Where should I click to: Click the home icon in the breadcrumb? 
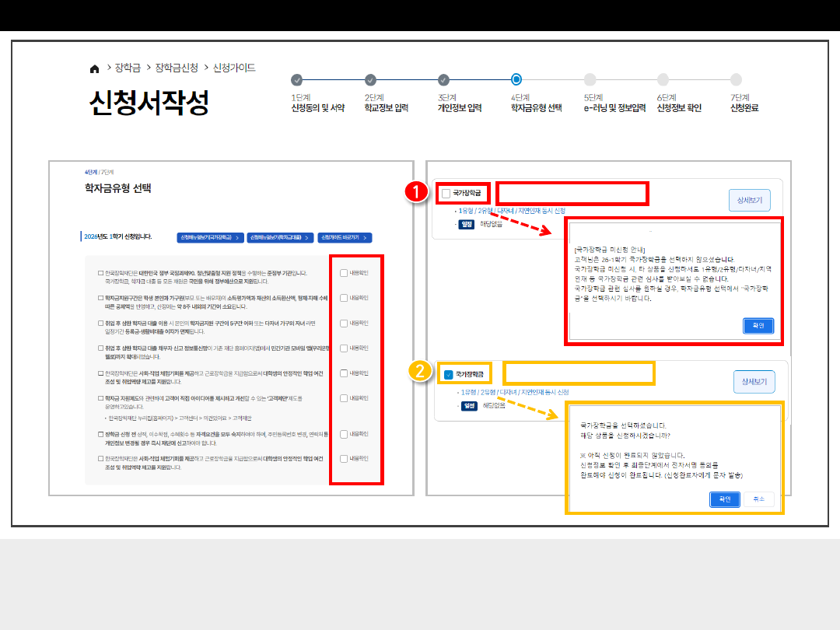[x=95, y=68]
